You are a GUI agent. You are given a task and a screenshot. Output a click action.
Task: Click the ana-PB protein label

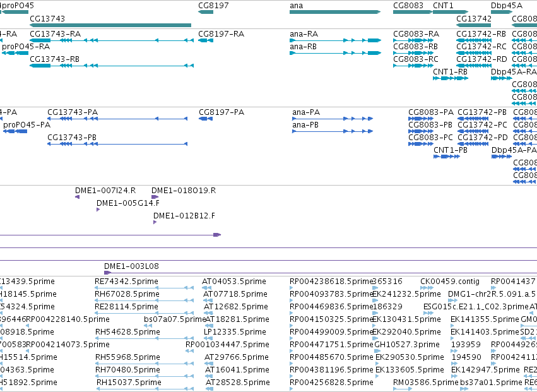305,125
